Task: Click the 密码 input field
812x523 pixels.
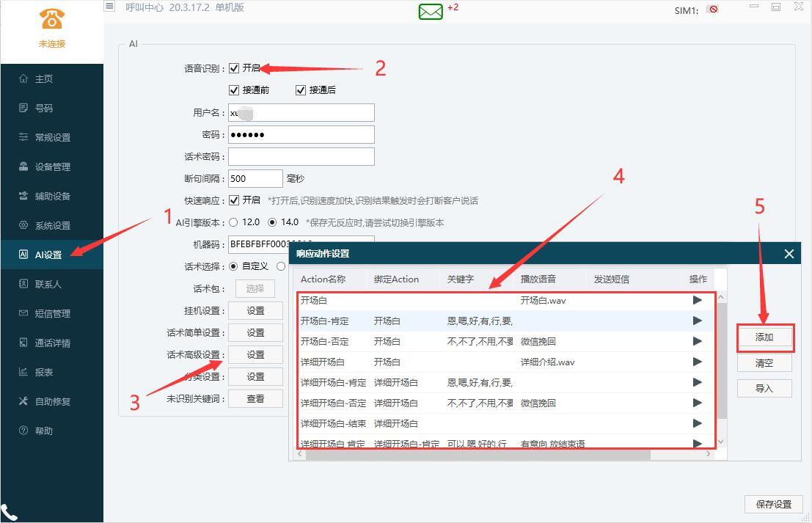Action: [x=301, y=135]
